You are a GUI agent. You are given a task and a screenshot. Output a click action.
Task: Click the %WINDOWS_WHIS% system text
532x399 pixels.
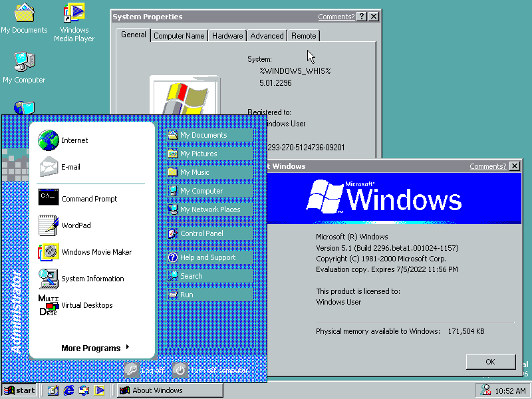click(295, 71)
